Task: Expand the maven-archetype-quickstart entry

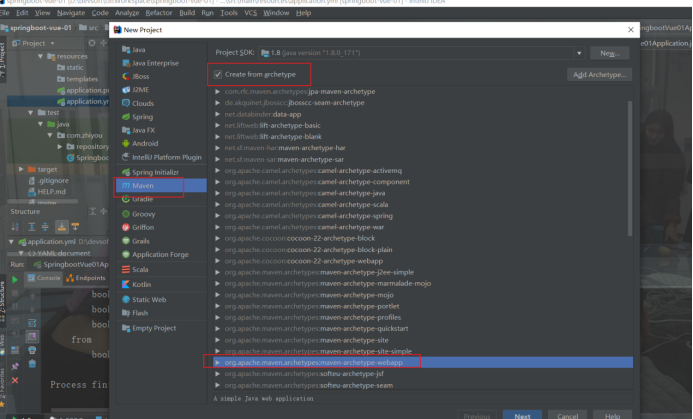Action: [217, 329]
